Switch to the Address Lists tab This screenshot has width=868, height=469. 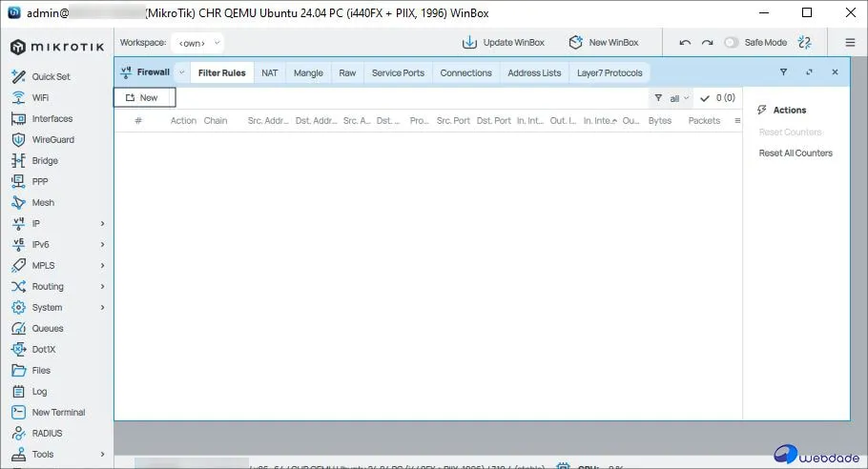point(534,72)
